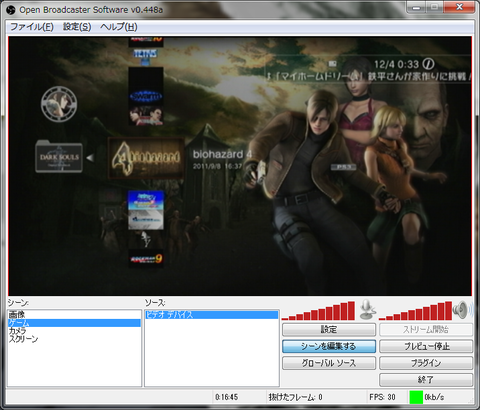The height and width of the screenshot is (410, 480).
Task: Adjust the microphone volume meter
Action: click(x=318, y=311)
